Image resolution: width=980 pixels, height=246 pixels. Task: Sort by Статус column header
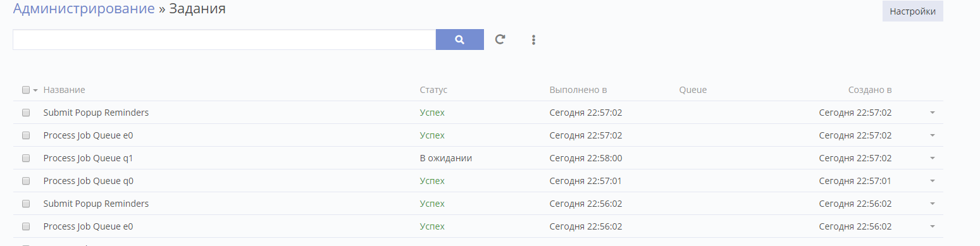[433, 90]
